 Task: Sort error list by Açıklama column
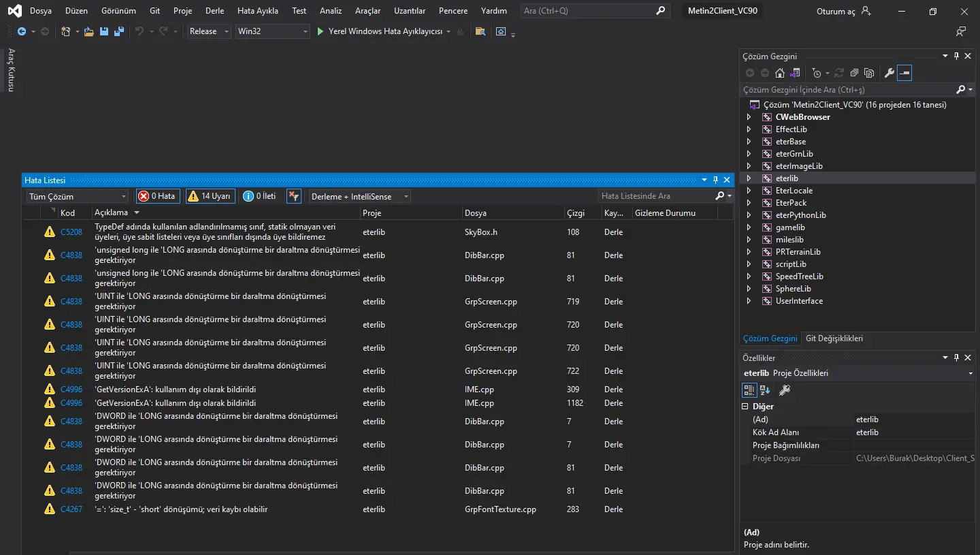pyautogui.click(x=225, y=213)
